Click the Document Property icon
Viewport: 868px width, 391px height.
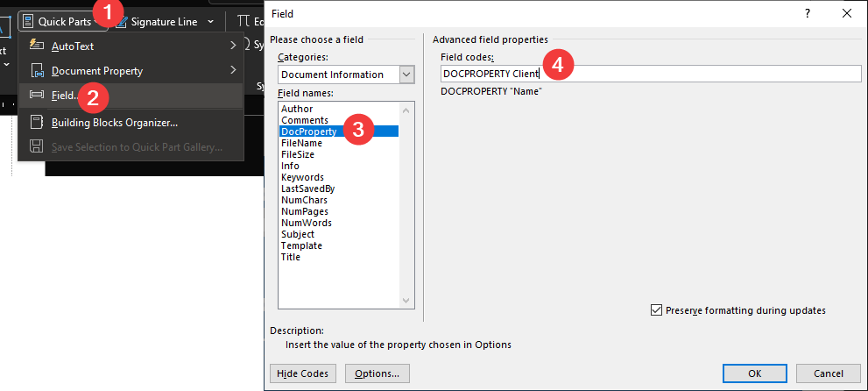coord(37,71)
